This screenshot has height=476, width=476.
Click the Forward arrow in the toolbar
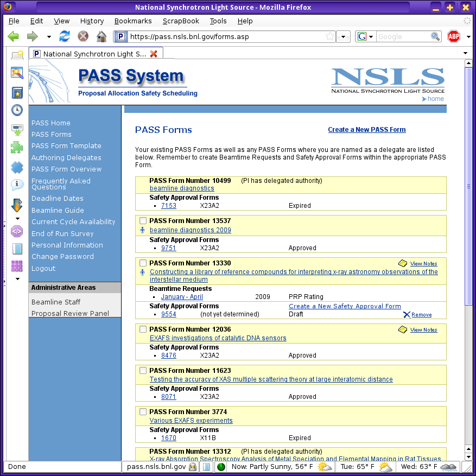pos(33,36)
